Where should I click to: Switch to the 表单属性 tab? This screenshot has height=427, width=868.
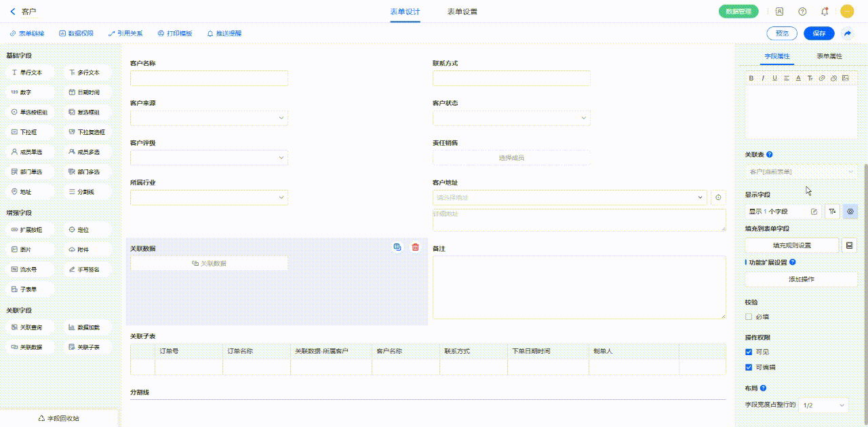click(829, 56)
